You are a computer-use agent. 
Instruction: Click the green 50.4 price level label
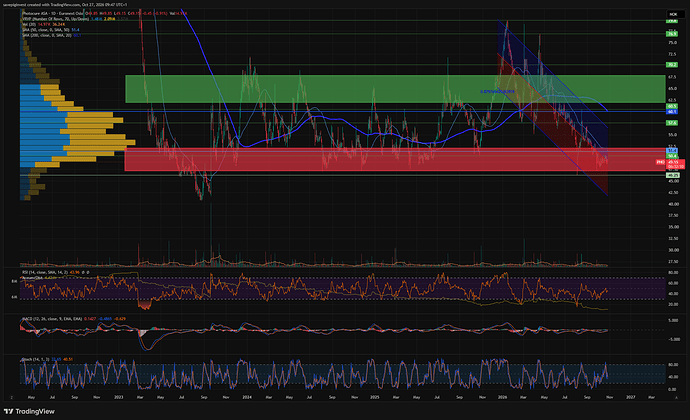[x=672, y=156]
